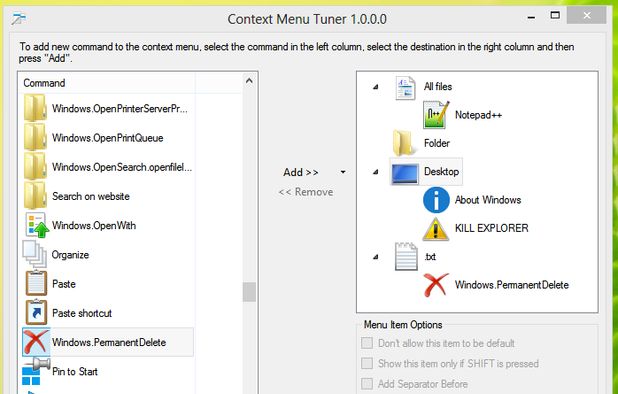Click the KILL EXPLORER warning icon
The width and height of the screenshot is (618, 394).
(436, 229)
